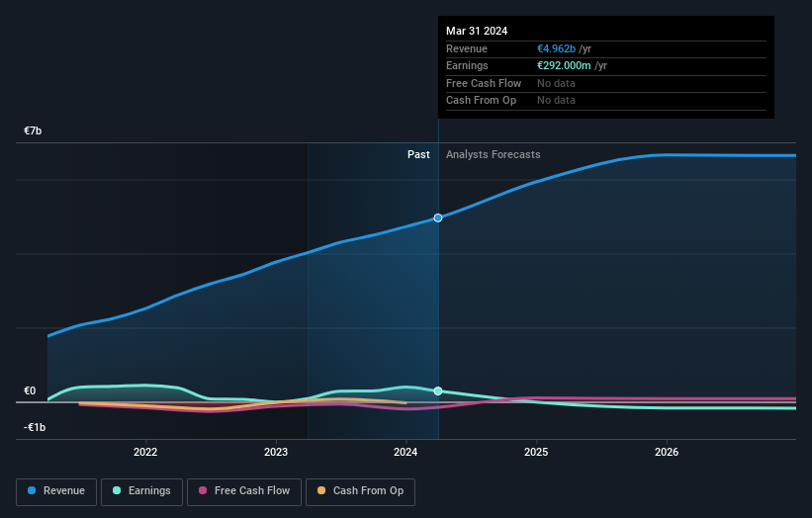The height and width of the screenshot is (518, 812).
Task: Click the 2026 x-axis label
Action: tap(667, 452)
